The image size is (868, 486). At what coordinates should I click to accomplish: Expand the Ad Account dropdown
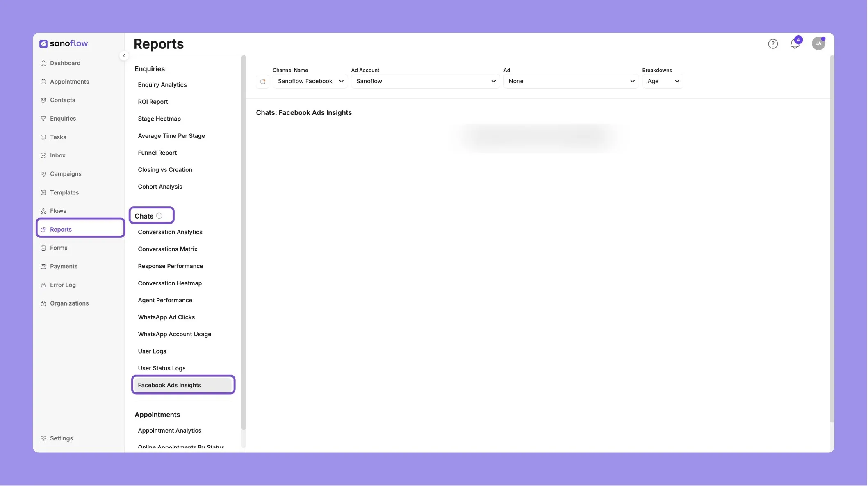[x=425, y=81]
